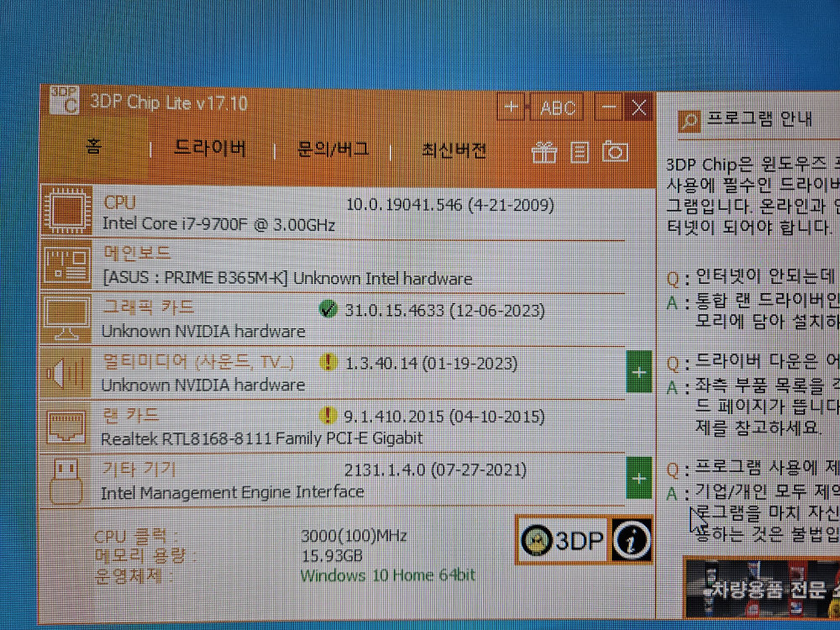Image resolution: width=840 pixels, height=630 pixels.
Task: Click the 3DP logo button
Action: click(x=563, y=541)
